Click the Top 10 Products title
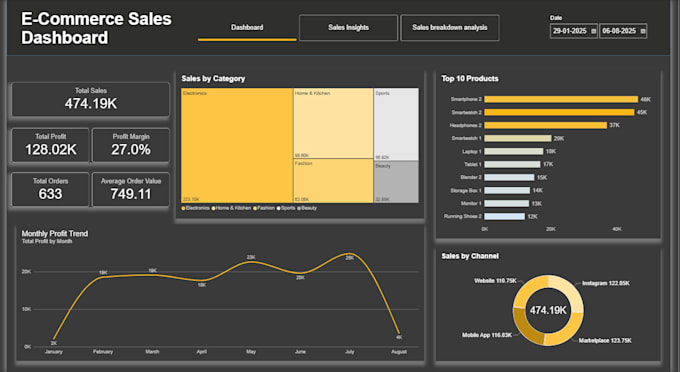The height and width of the screenshot is (372, 680). coord(470,78)
